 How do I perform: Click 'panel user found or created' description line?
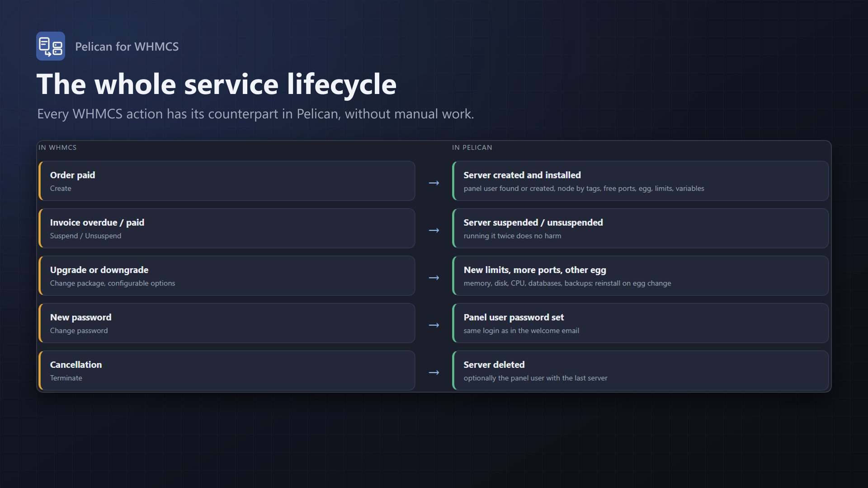584,188
